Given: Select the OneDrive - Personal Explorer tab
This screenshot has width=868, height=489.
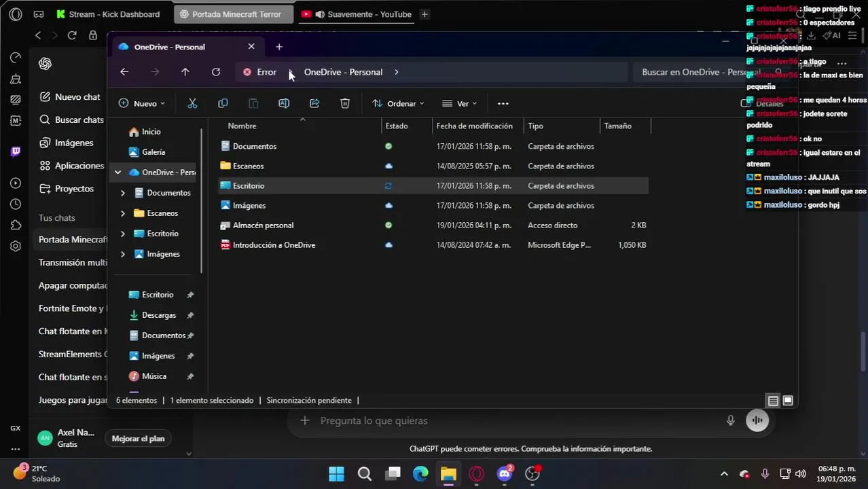Looking at the screenshot, I should pyautogui.click(x=186, y=47).
